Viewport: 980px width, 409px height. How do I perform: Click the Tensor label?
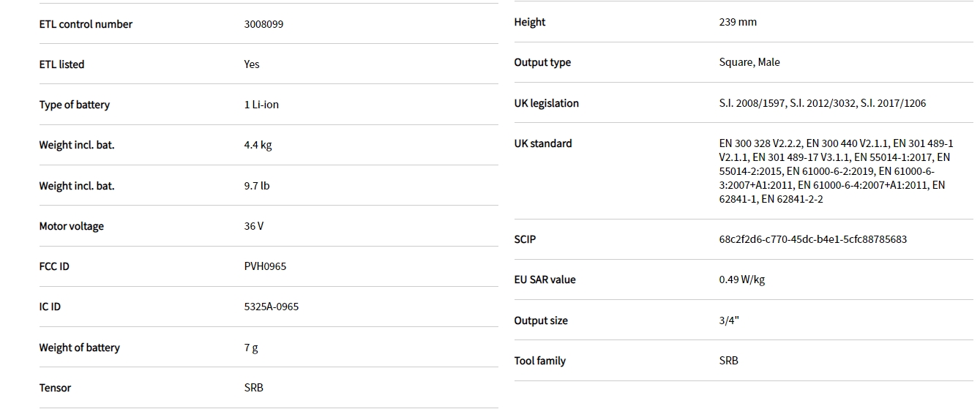(x=55, y=388)
